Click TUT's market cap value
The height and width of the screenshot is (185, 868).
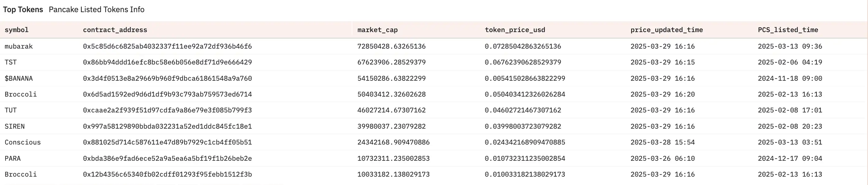tap(391, 110)
